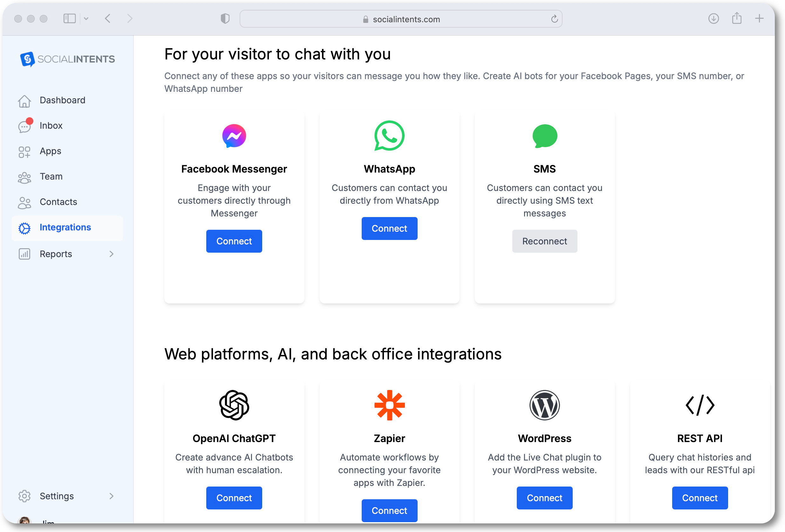The image size is (785, 532).
Task: Click the Social Intents logo in sidebar
Action: click(66, 59)
